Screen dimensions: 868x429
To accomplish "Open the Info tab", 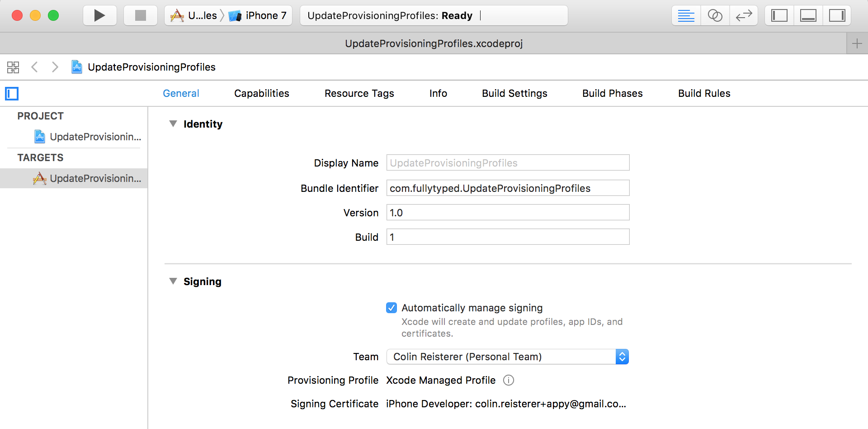I will tap(438, 93).
